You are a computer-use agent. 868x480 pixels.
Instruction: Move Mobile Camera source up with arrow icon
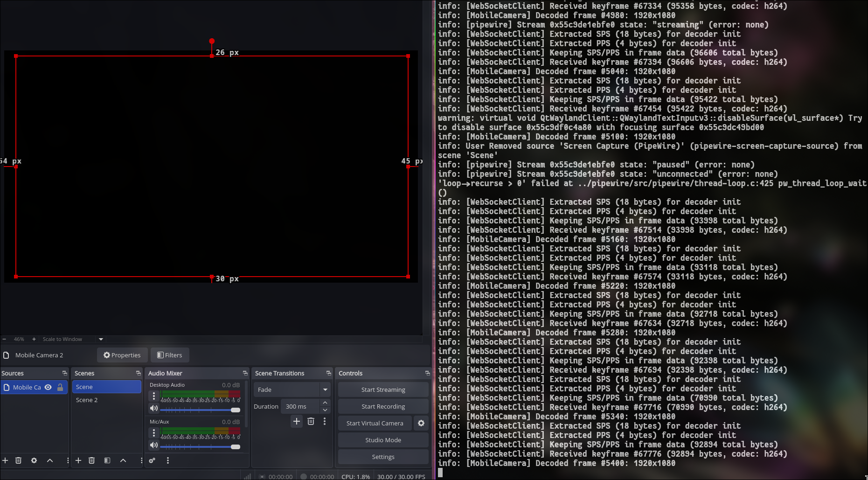(50, 460)
